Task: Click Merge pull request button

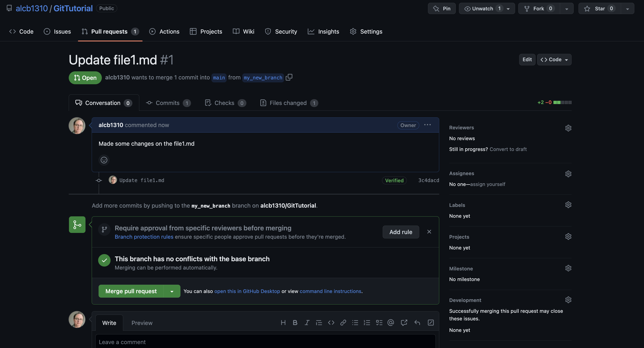Action: 131,291
